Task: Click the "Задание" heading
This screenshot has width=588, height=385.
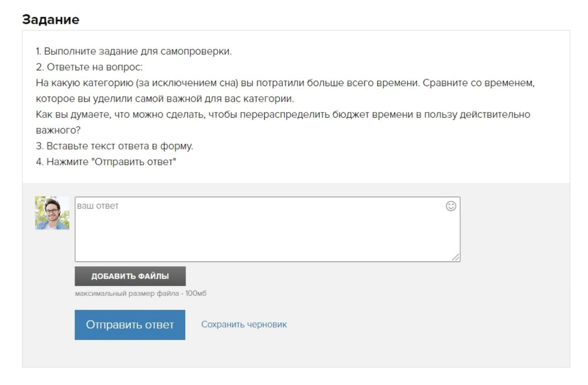Action: tap(50, 20)
